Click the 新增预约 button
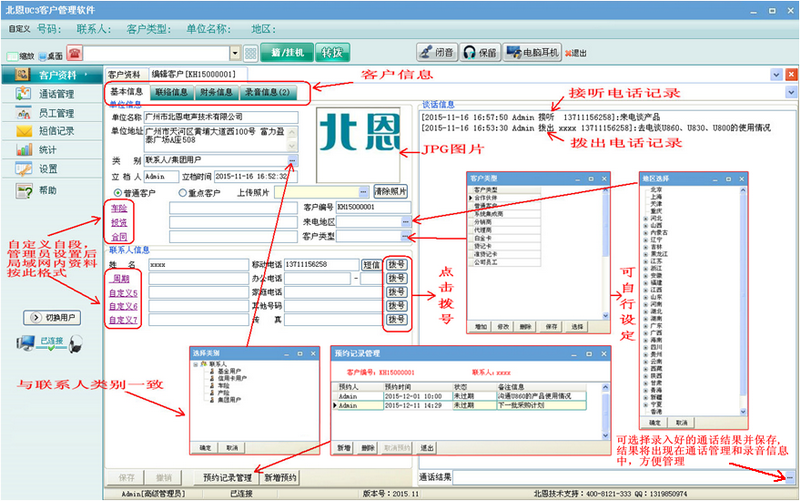The width and height of the screenshot is (800, 501). coord(281,478)
